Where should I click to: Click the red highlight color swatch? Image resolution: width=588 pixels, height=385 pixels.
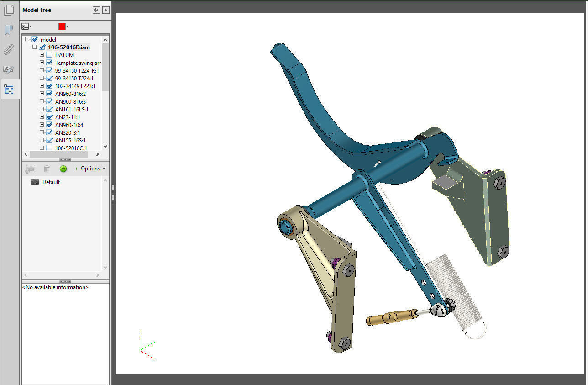[62, 26]
